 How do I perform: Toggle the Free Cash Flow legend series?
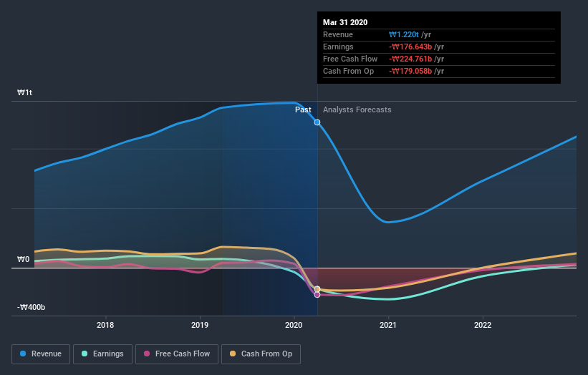pyautogui.click(x=177, y=354)
